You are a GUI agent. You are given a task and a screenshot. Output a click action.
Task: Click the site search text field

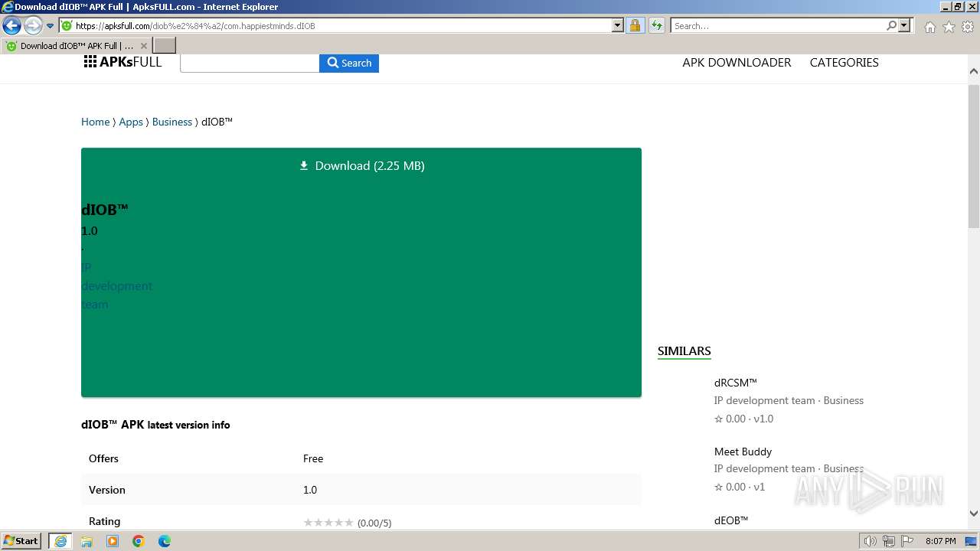250,63
